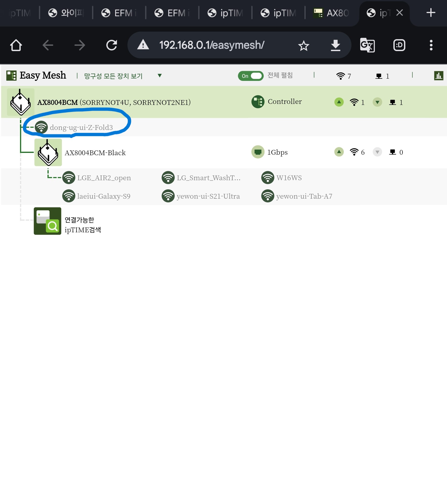Click the 1Gbps wired link icon
The height and width of the screenshot is (504, 447).
[258, 152]
